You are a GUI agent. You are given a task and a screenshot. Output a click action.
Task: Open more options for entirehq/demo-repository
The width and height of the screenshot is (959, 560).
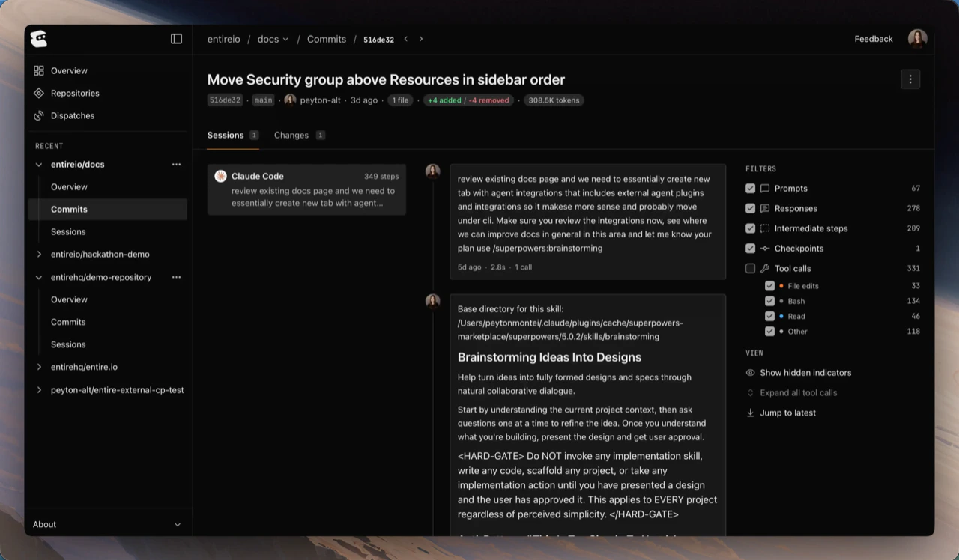click(176, 277)
